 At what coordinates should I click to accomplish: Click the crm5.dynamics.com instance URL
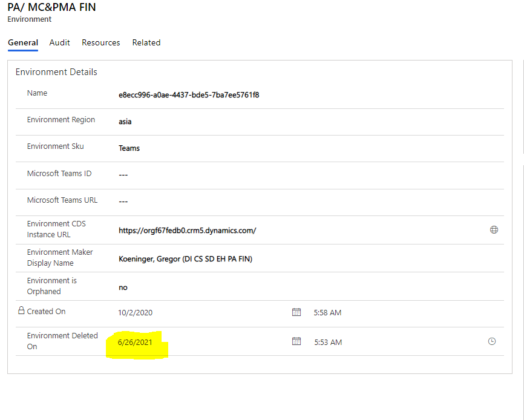coord(188,231)
